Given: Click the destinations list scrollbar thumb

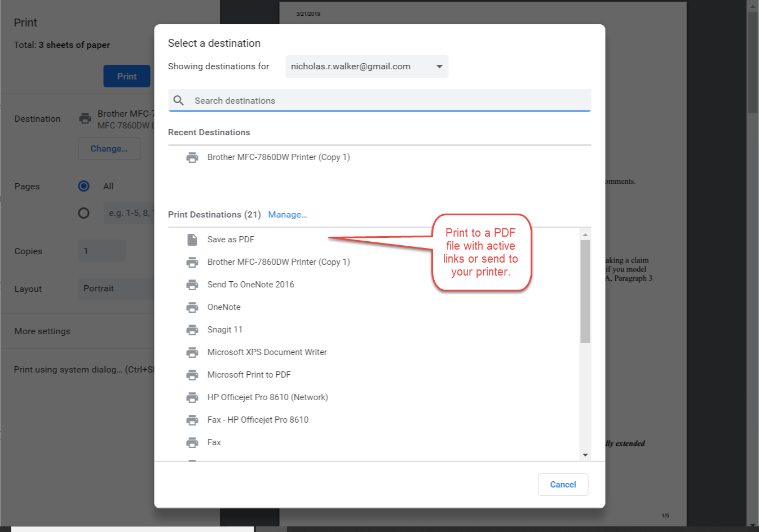Looking at the screenshot, I should tap(585, 291).
